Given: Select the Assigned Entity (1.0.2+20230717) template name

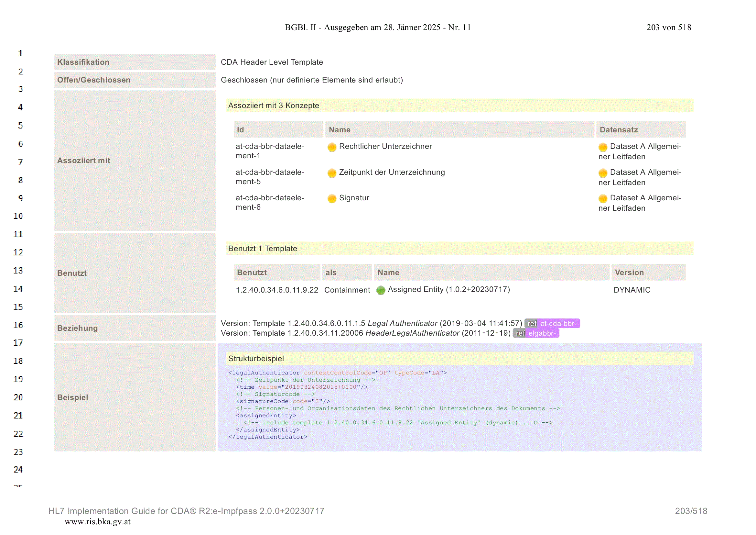Looking at the screenshot, I should click(x=449, y=289).
